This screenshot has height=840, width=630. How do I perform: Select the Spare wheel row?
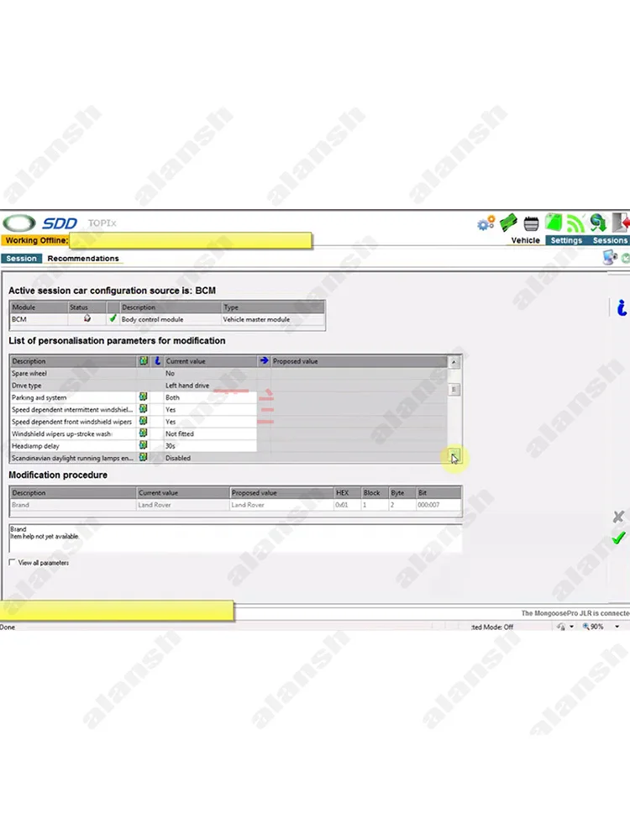[228, 374]
